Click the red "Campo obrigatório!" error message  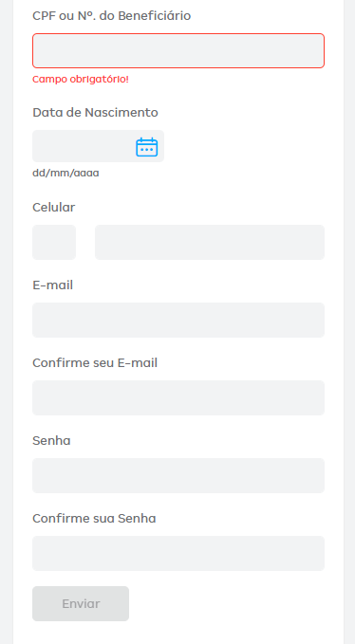[x=81, y=80]
